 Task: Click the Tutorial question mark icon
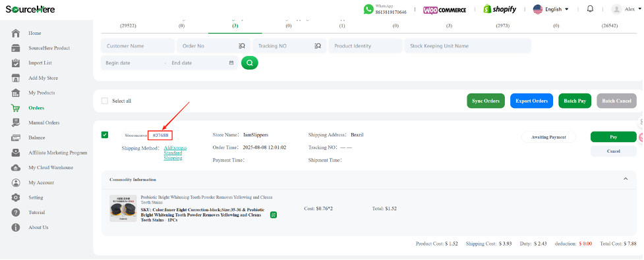pyautogui.click(x=16, y=213)
